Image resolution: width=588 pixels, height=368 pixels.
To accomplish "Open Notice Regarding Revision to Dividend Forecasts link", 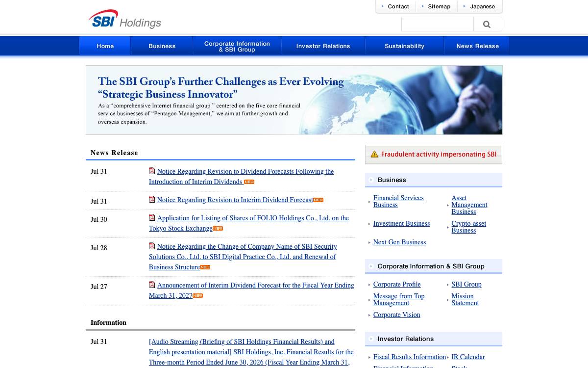I will click(x=242, y=177).
